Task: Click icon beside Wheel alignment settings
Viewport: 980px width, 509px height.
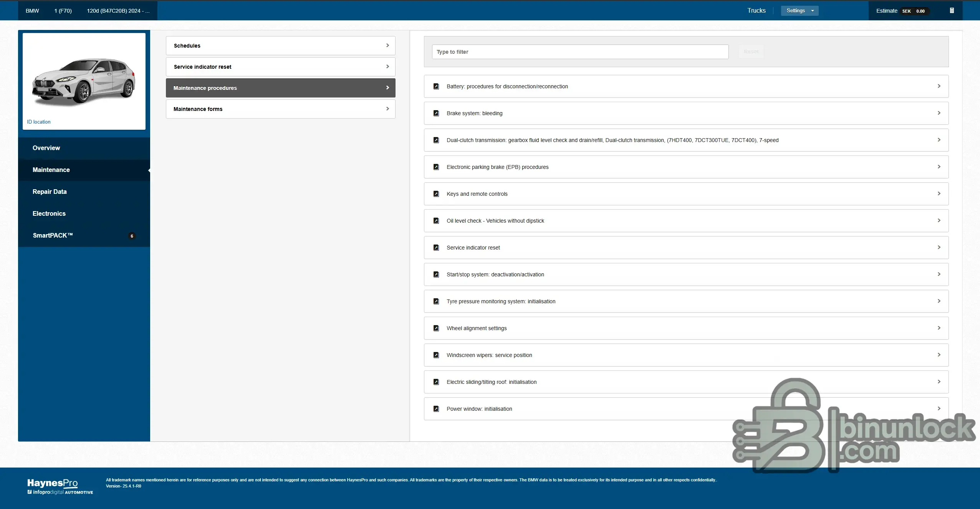Action: click(436, 328)
